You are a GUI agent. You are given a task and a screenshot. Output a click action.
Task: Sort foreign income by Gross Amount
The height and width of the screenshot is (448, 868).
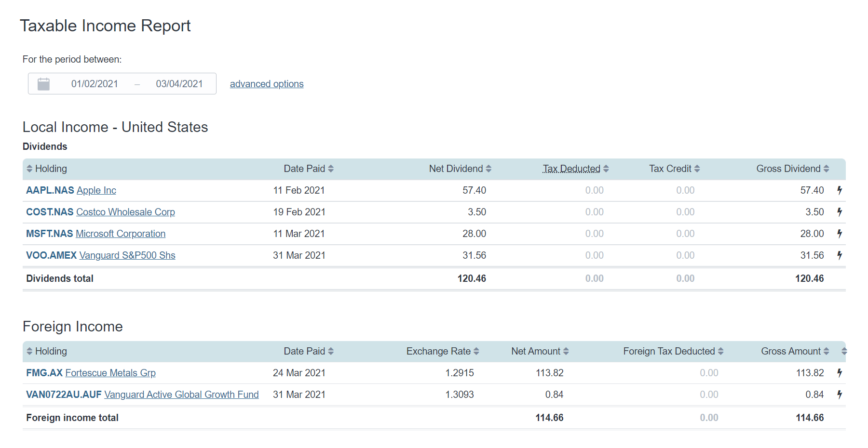795,351
